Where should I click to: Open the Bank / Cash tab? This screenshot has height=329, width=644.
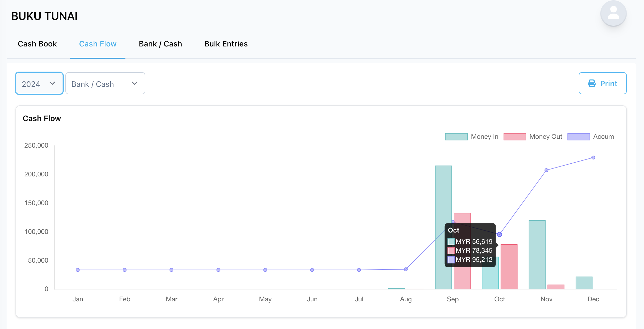click(x=160, y=44)
